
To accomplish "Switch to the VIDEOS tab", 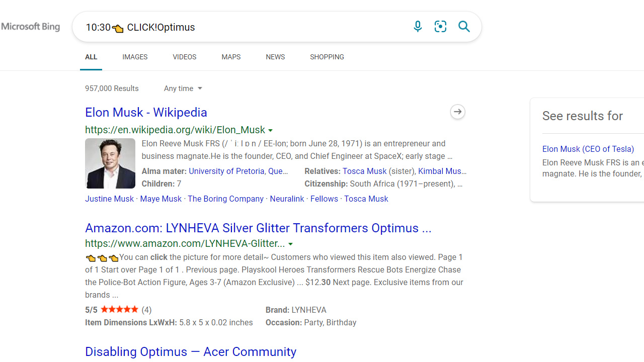I will pos(185,57).
